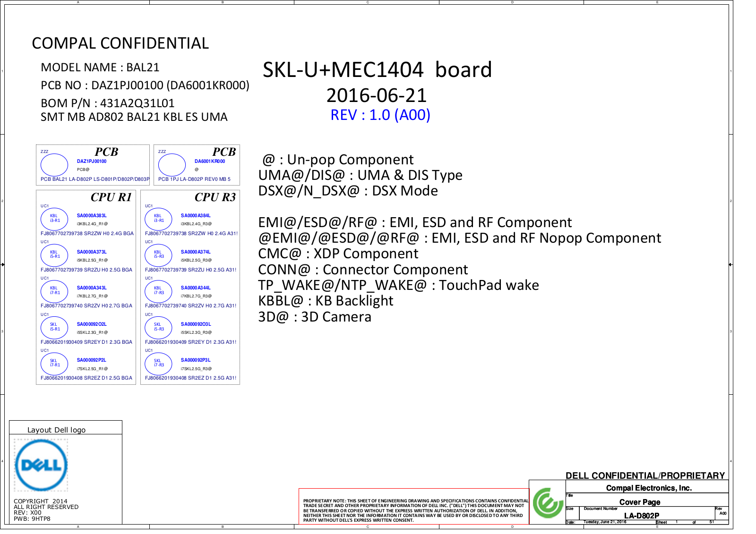This screenshot has height=534, width=756.
Task: Click part number SA0000A373L
Action: (92, 252)
